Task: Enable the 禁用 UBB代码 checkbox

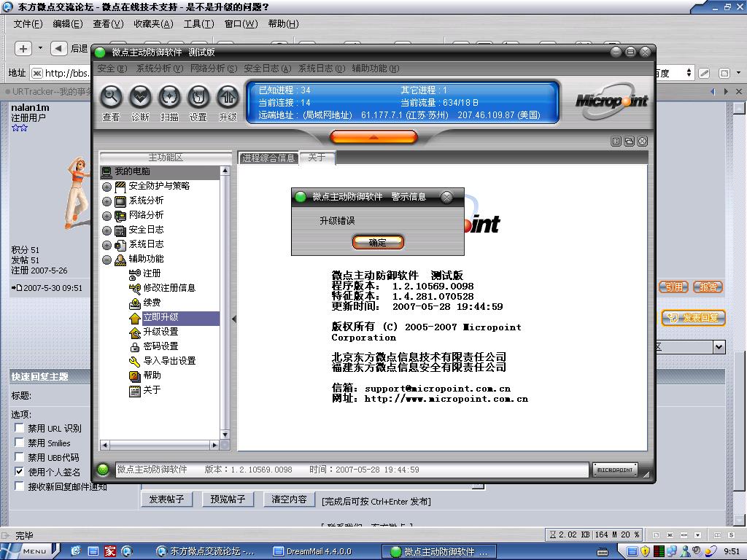Action: pos(19,457)
